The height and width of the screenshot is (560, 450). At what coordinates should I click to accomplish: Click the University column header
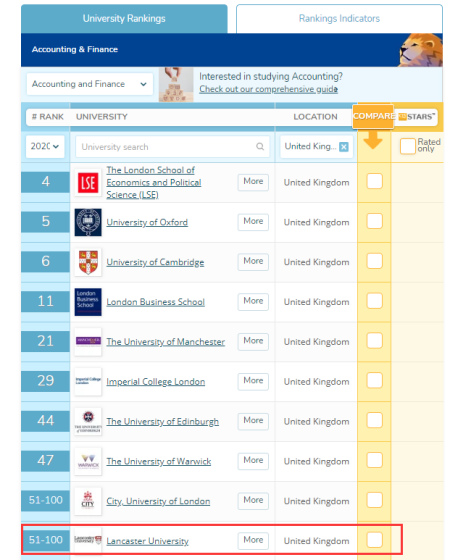(102, 117)
